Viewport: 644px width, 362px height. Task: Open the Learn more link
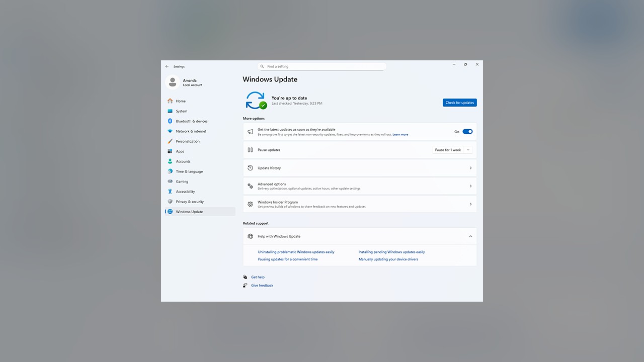[x=400, y=135]
